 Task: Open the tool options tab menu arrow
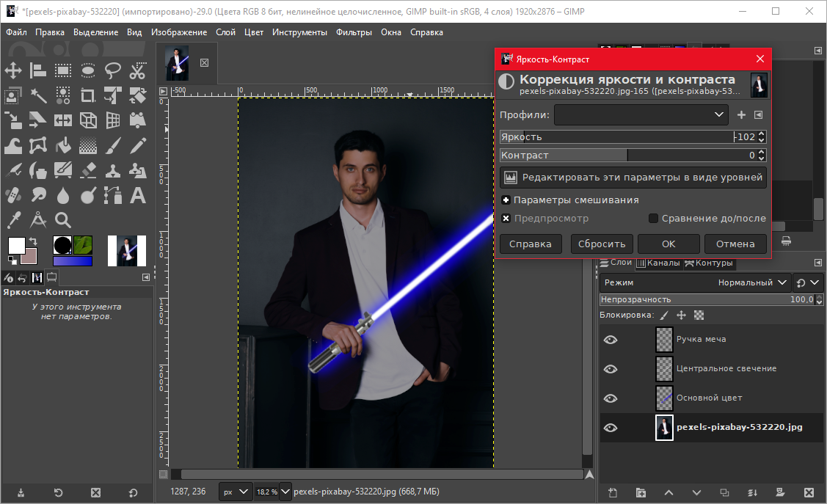[146, 277]
